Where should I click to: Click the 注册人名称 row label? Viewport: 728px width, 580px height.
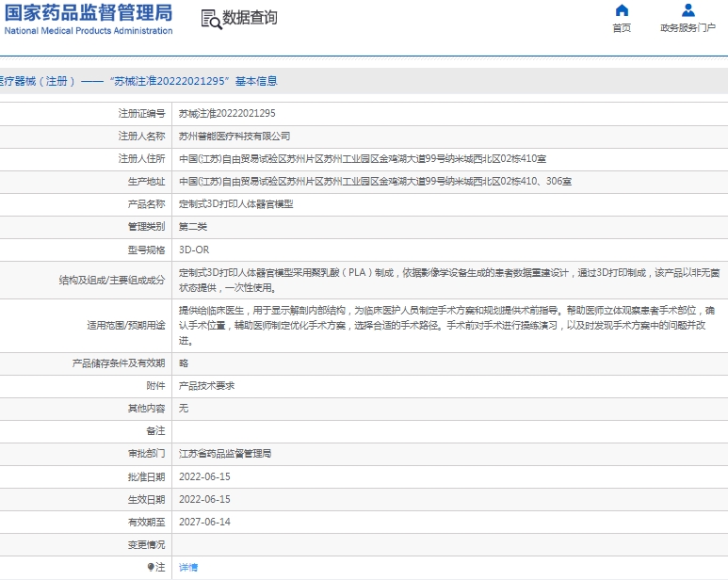141,136
